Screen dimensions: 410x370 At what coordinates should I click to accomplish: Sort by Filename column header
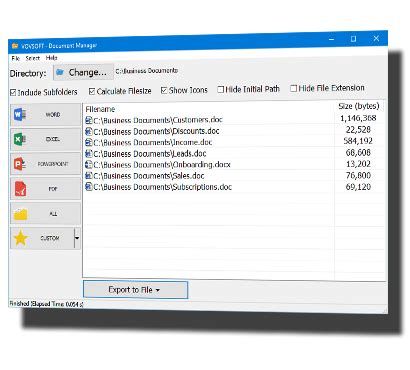100,109
